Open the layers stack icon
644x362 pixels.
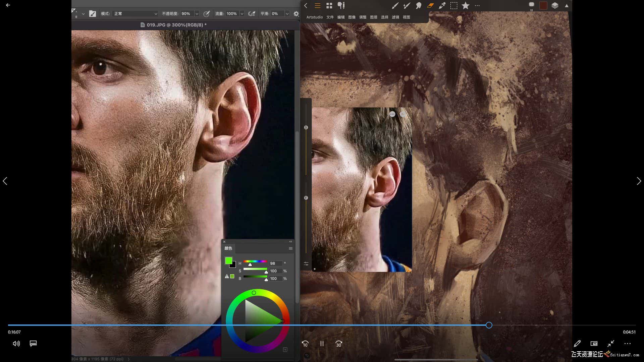coord(554,6)
